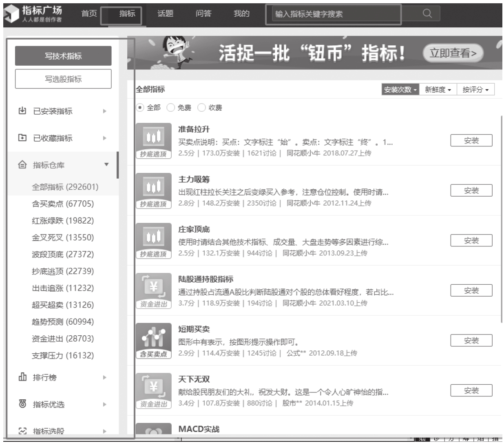Select 抄底逃顶 (22739) category
The width and height of the screenshot is (504, 443).
pos(63,271)
